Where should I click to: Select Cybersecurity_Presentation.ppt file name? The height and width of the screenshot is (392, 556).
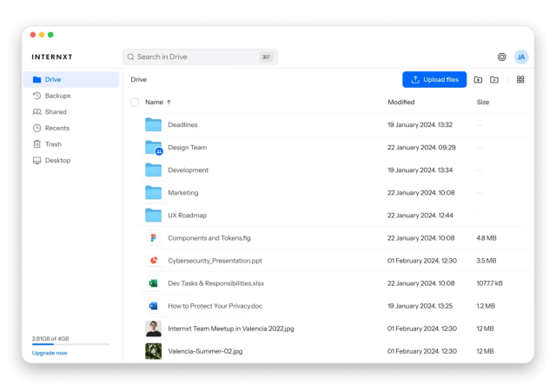215,261
